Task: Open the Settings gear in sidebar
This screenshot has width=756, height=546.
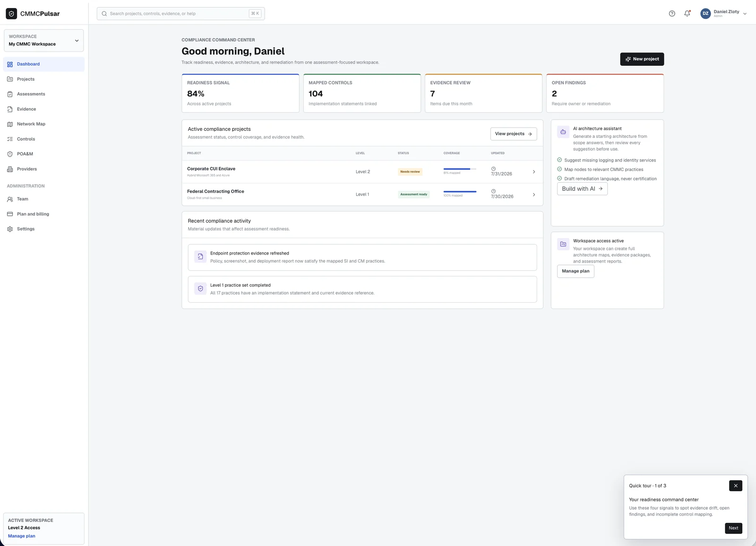Action: point(10,229)
